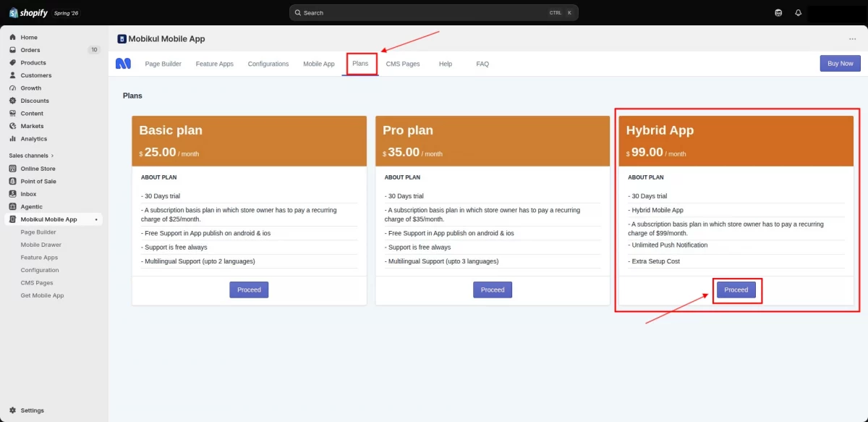Click the Basic plan heading

point(171,130)
